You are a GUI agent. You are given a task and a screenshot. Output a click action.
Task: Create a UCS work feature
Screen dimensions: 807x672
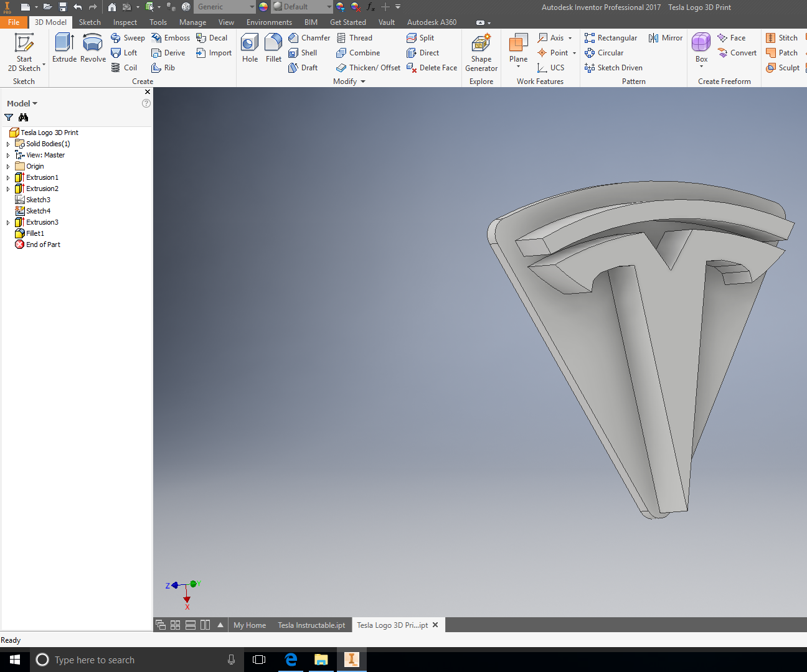click(x=551, y=68)
